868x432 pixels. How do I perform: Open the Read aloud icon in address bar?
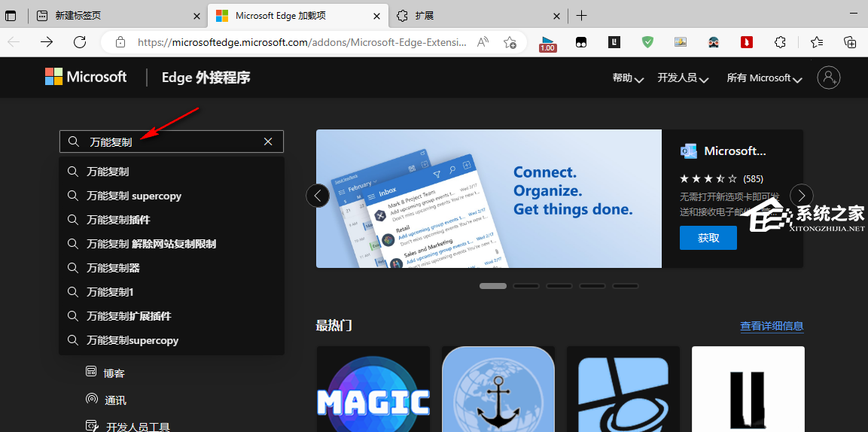483,42
